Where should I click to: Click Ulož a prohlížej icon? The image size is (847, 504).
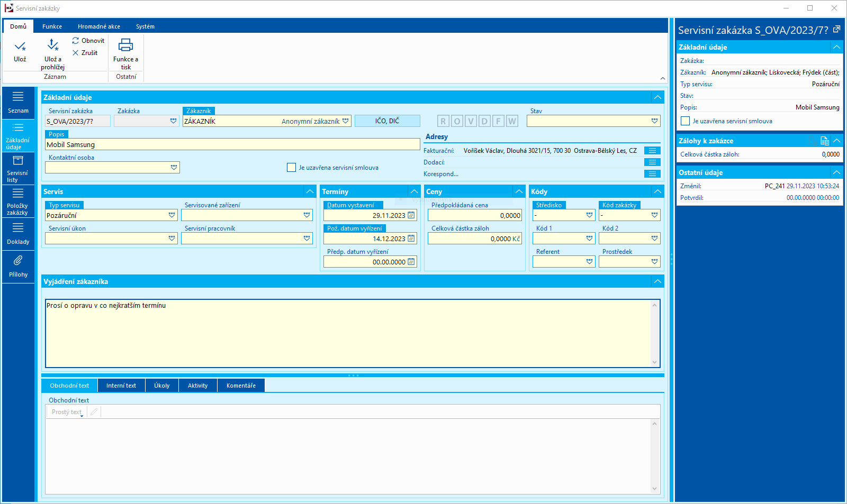pos(53,45)
